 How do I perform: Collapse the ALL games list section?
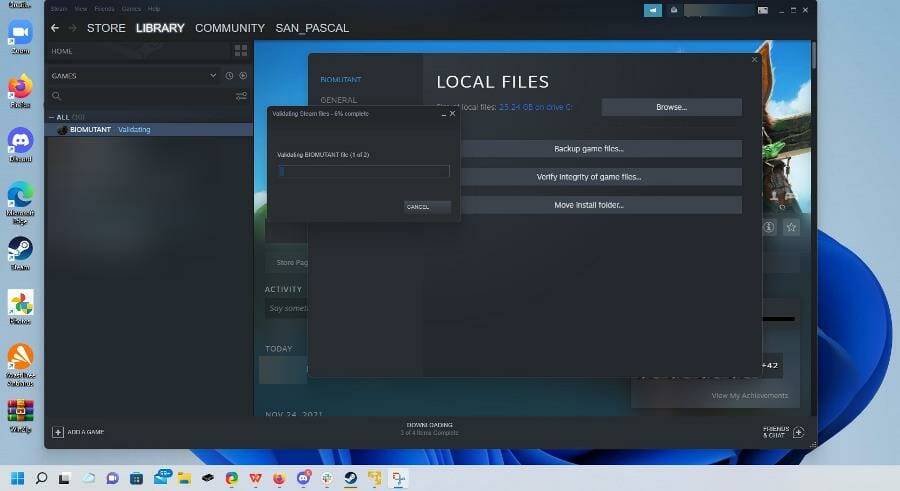52,117
